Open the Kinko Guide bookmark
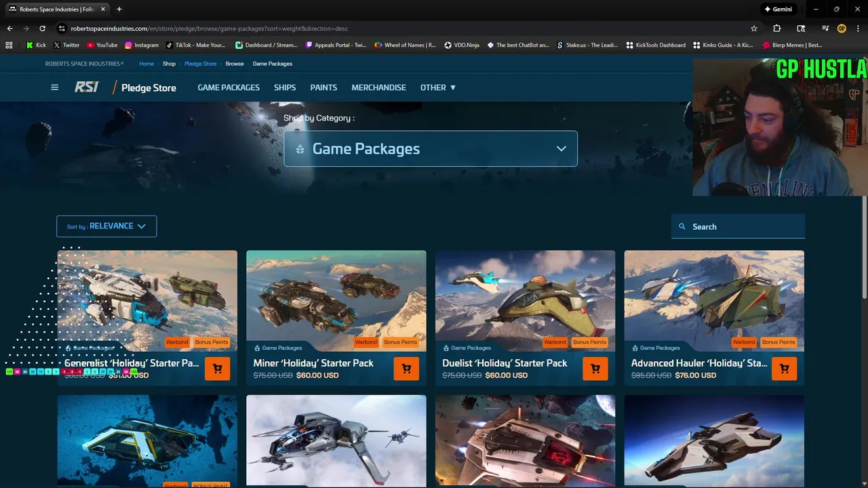The width and height of the screenshot is (868, 488). [x=724, y=45]
